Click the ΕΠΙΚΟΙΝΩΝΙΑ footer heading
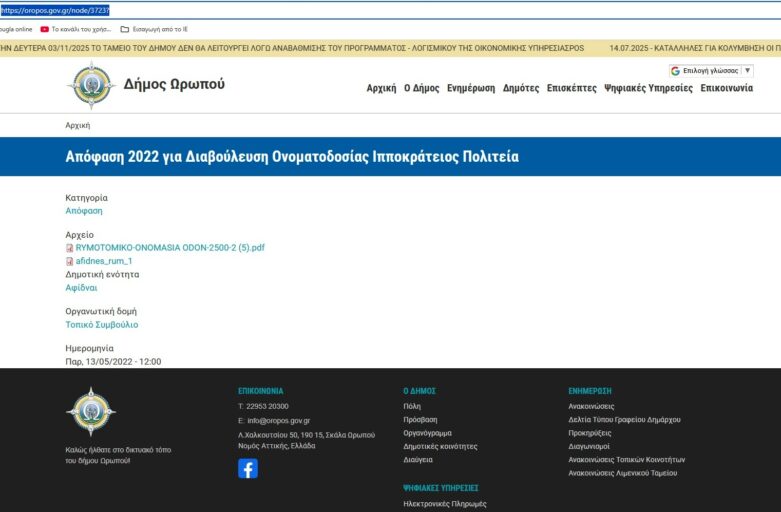The height and width of the screenshot is (512, 781). [260, 391]
